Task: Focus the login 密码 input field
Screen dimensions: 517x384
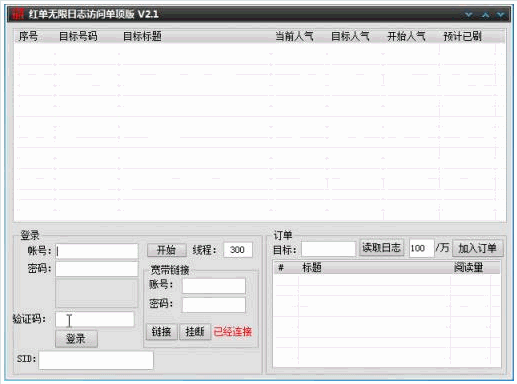Action: tap(97, 269)
